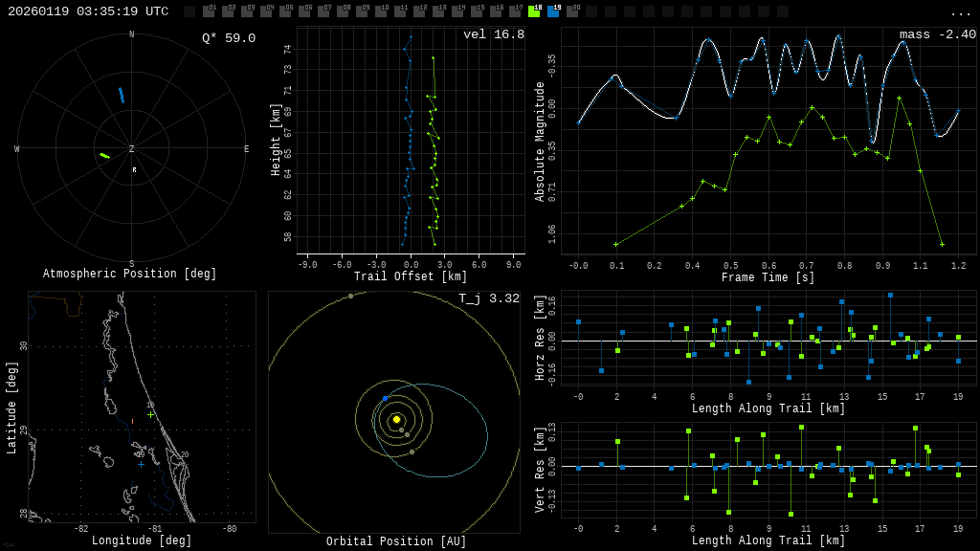Click the 'mass -2.40' readout
The width and height of the screenshot is (980, 551).
point(937,35)
